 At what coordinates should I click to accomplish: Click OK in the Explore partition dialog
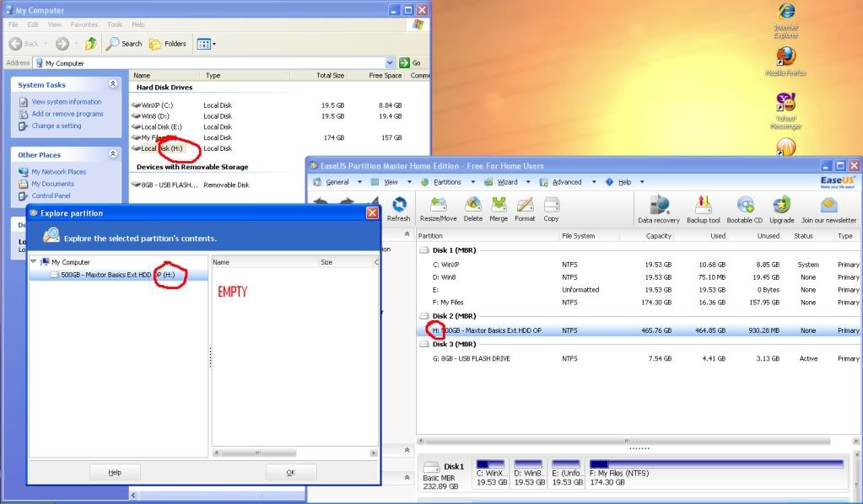[291, 472]
